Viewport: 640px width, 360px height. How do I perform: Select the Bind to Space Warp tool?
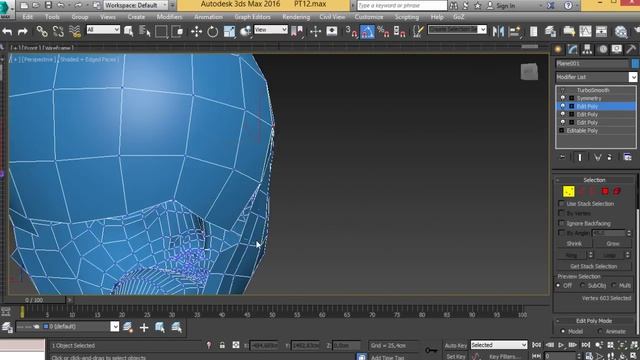pyautogui.click(x=75, y=31)
